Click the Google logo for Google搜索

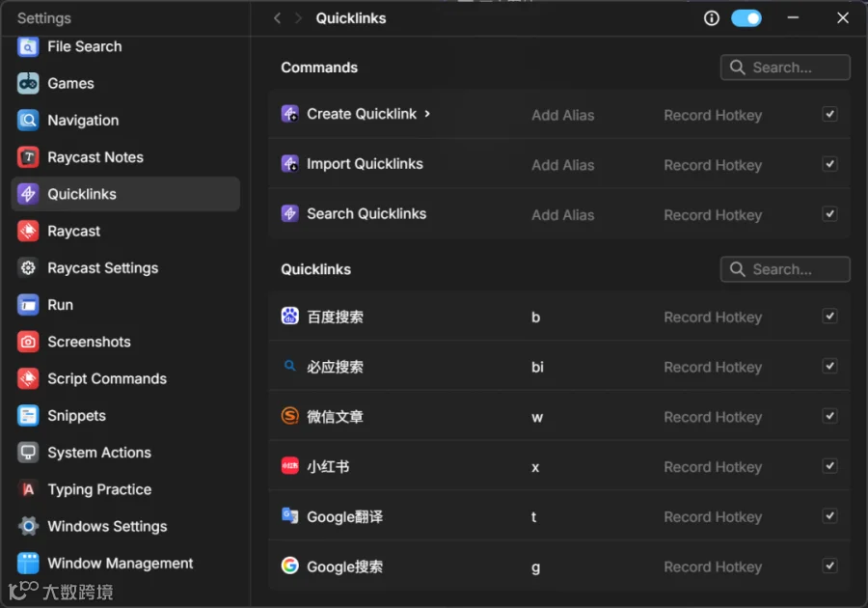[x=290, y=566]
